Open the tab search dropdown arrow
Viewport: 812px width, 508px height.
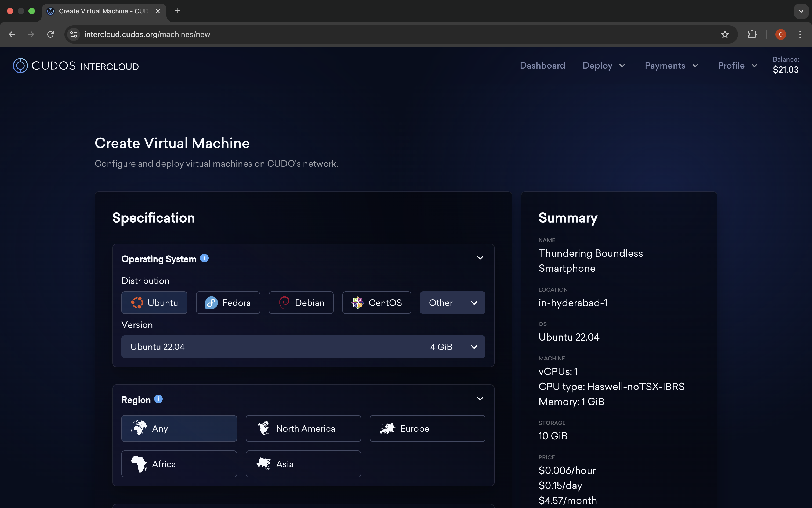point(801,11)
